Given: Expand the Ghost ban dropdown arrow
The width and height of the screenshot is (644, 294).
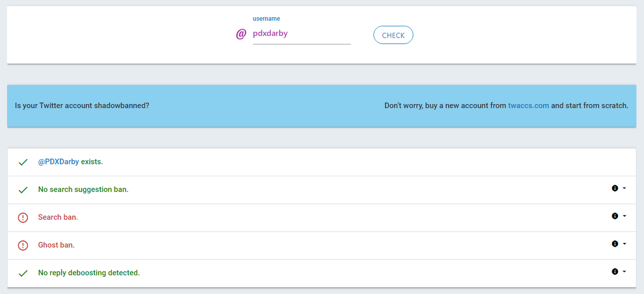Looking at the screenshot, I should (x=624, y=244).
